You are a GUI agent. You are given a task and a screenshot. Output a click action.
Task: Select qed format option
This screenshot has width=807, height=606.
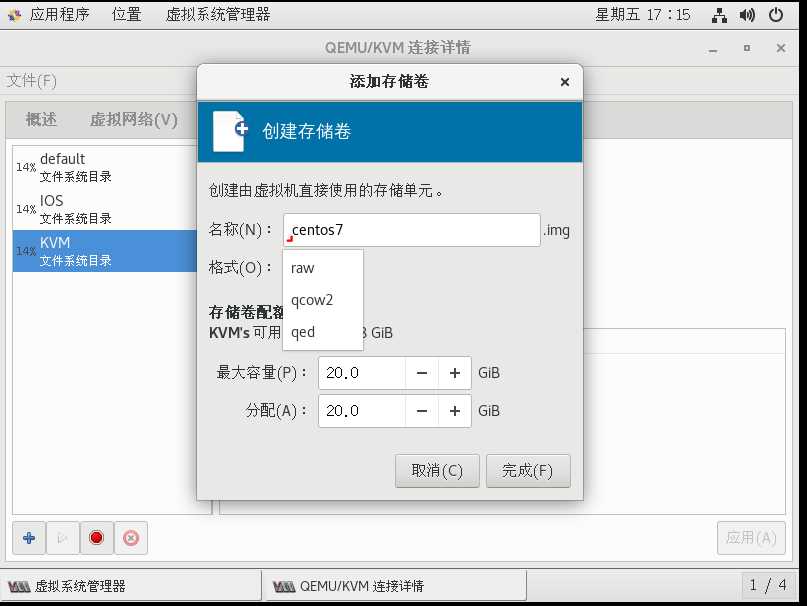pyautogui.click(x=323, y=332)
